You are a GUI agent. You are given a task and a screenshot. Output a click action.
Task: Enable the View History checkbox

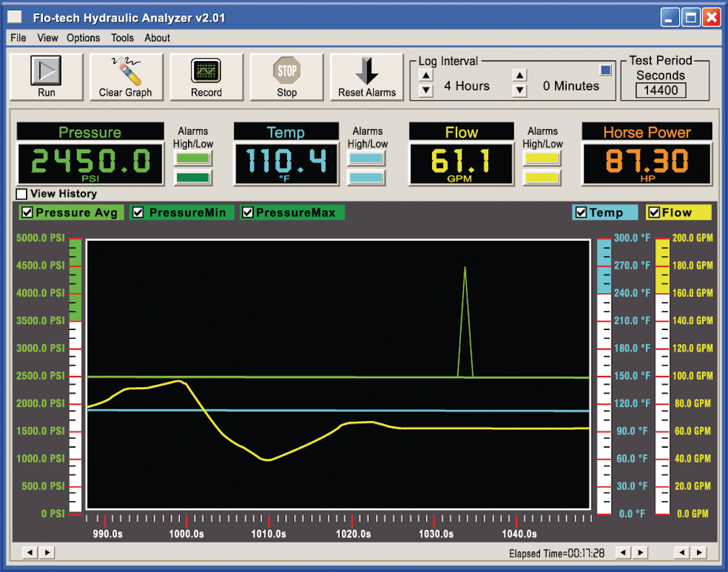pyautogui.click(x=21, y=193)
